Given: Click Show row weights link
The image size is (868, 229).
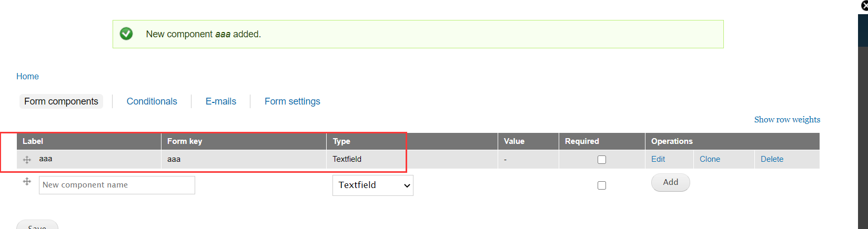Looking at the screenshot, I should (787, 120).
